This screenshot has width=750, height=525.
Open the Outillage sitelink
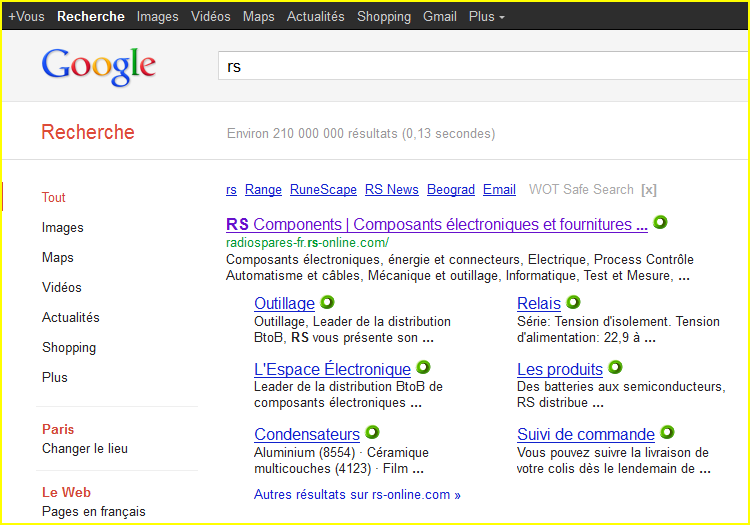[284, 304]
